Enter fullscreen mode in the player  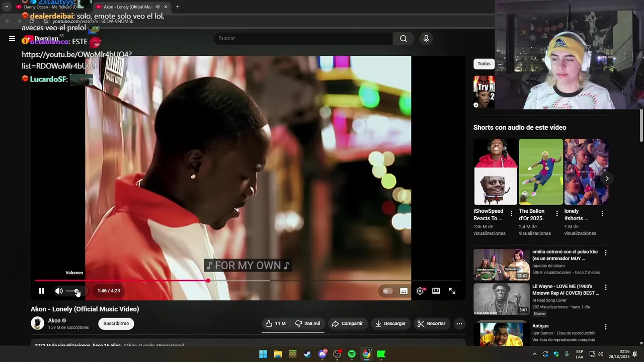point(452,291)
